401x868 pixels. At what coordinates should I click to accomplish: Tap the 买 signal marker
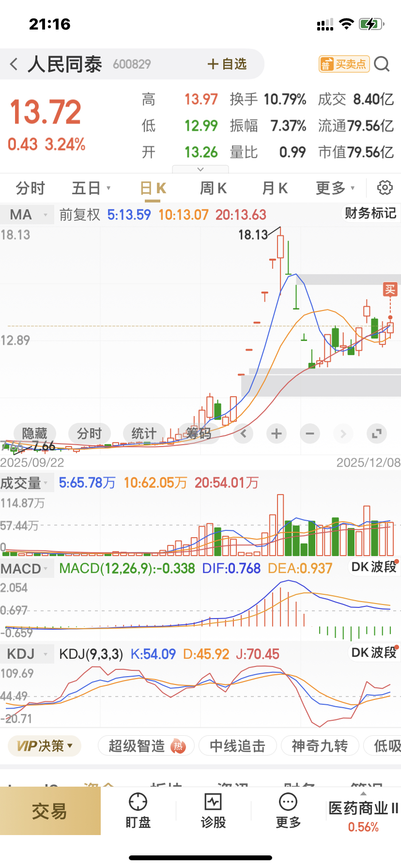click(x=390, y=290)
